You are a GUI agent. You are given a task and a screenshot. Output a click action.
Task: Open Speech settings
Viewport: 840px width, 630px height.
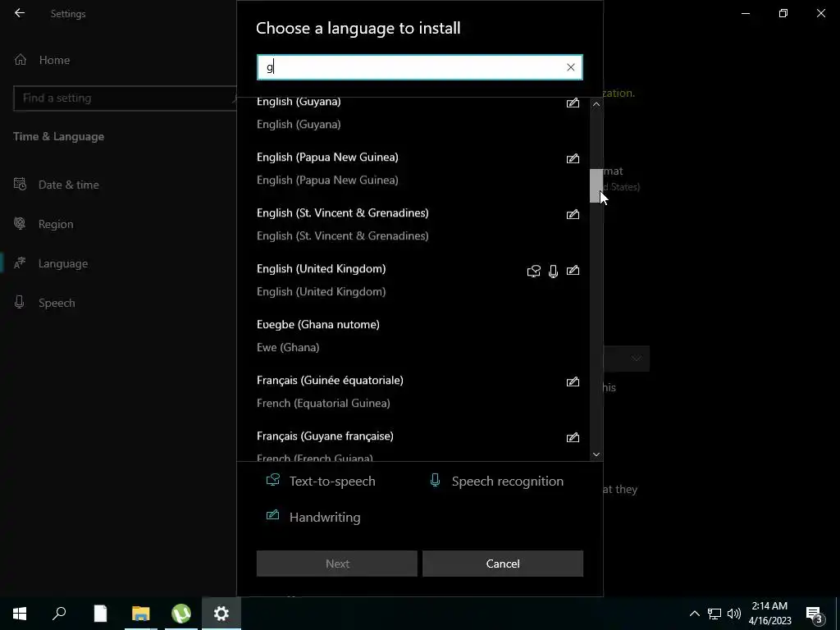(x=57, y=304)
